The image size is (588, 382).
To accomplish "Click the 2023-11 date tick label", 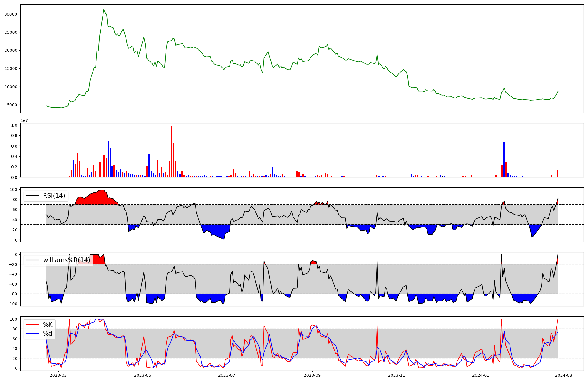I will [397, 375].
